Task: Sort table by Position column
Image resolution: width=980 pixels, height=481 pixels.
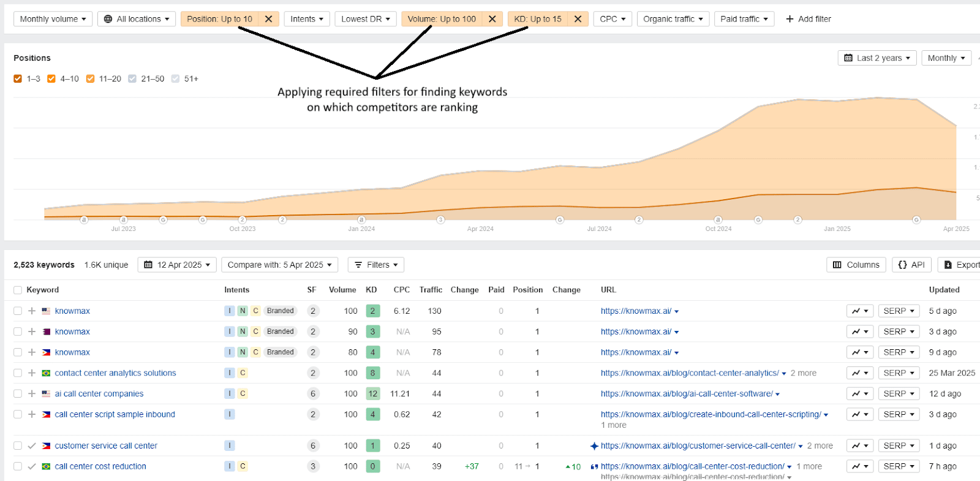Action: (x=528, y=290)
